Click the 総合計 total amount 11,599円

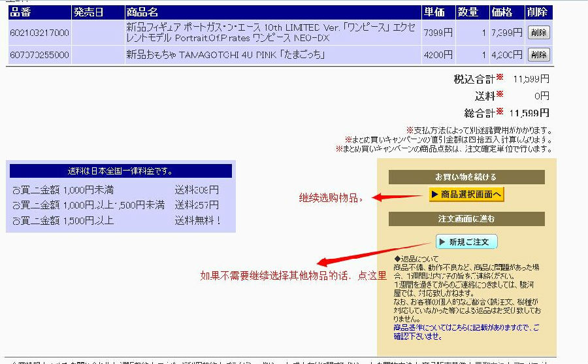coord(529,113)
